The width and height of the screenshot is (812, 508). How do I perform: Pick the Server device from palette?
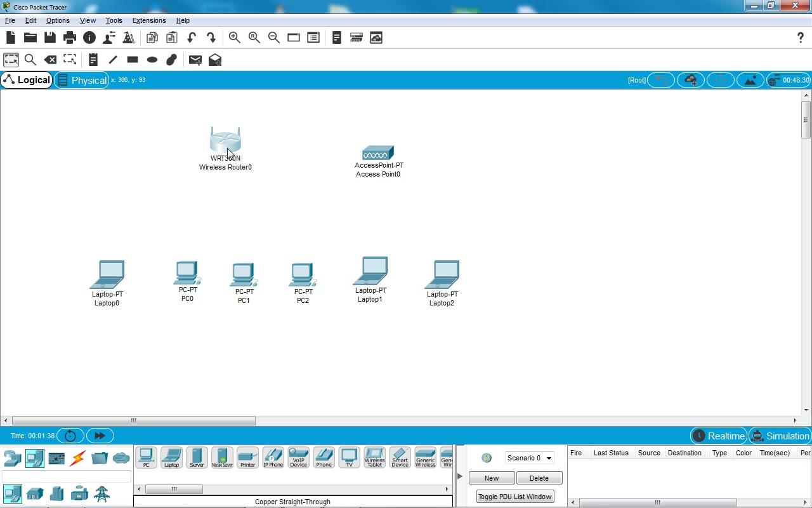tap(197, 457)
